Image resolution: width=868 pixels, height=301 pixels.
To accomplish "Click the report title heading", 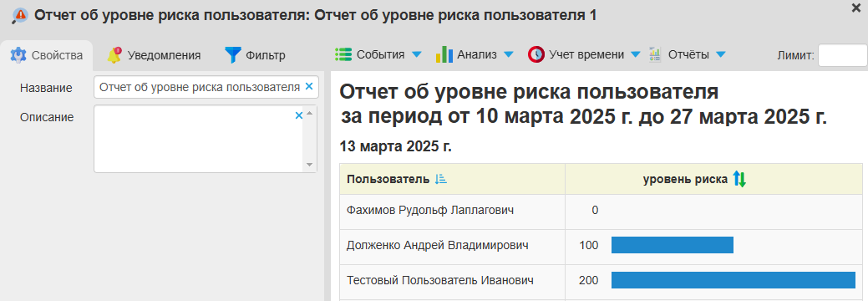I will 583,105.
